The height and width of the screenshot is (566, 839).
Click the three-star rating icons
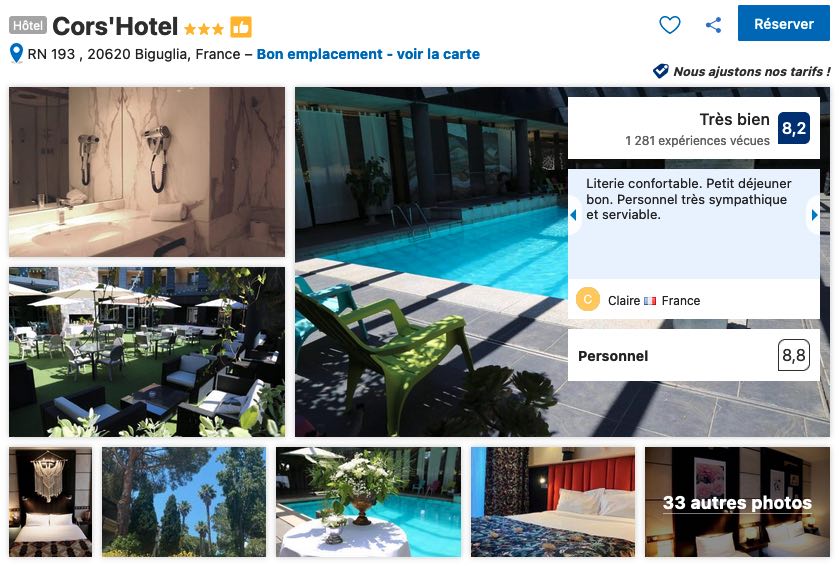pos(203,28)
